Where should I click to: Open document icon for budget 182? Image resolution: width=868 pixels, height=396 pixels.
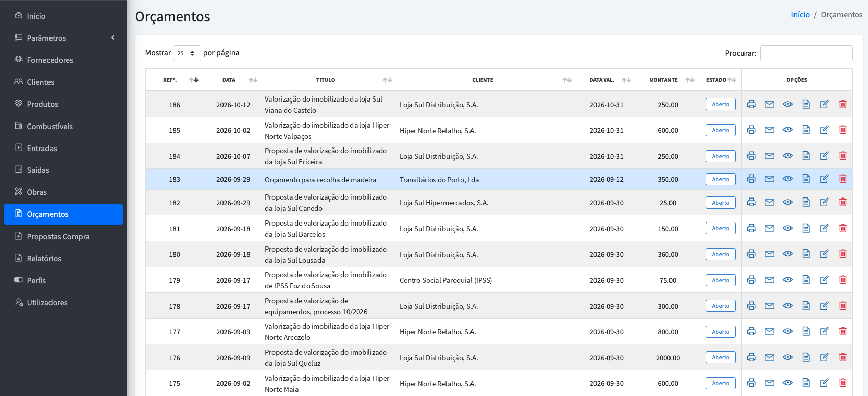(806, 202)
